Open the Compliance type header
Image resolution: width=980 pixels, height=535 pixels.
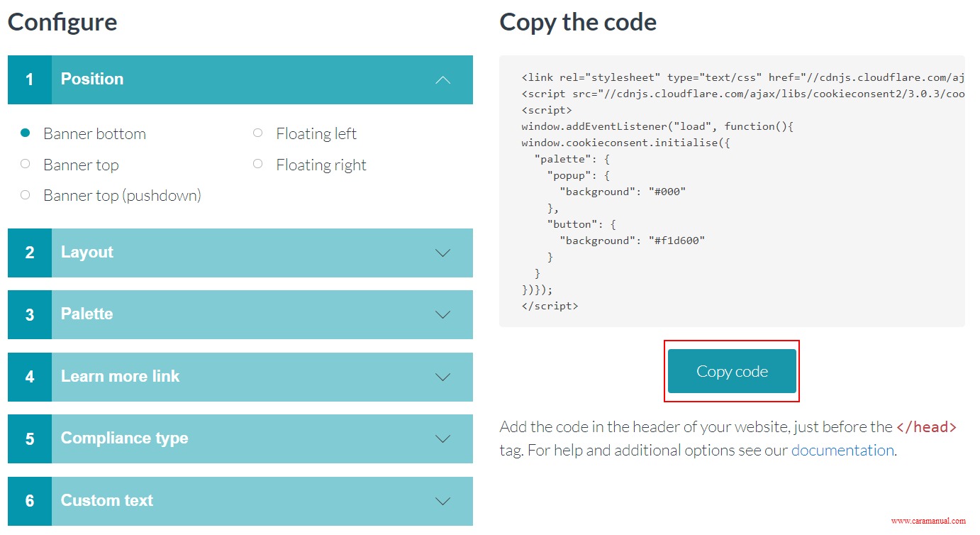[x=240, y=439]
